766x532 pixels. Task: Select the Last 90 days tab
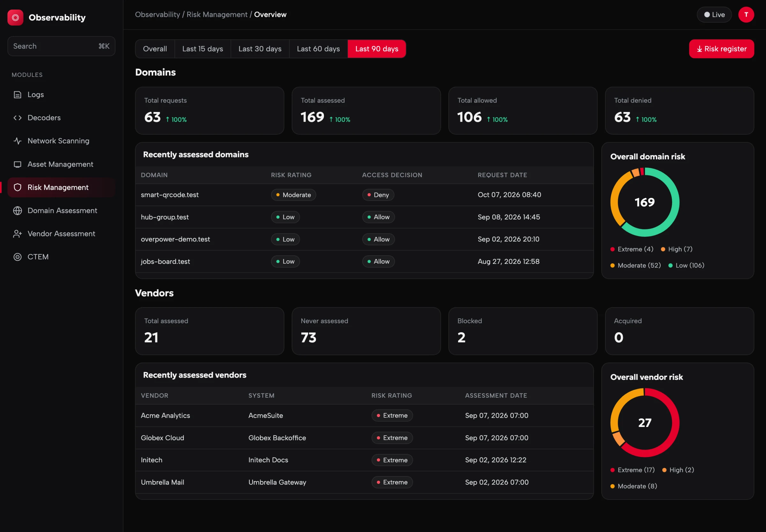pyautogui.click(x=377, y=49)
